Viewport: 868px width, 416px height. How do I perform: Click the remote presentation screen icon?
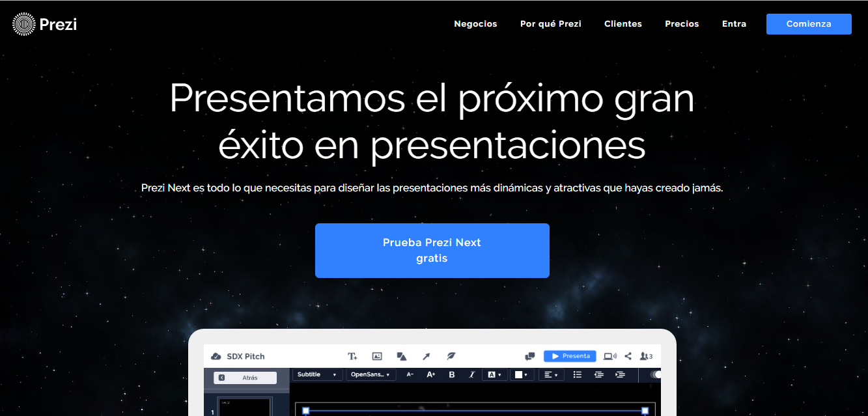[609, 356]
